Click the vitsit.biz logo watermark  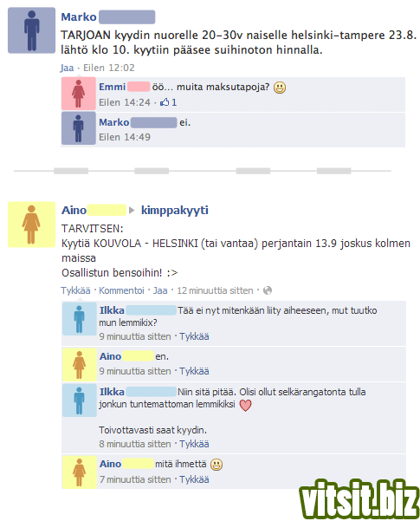tap(359, 498)
